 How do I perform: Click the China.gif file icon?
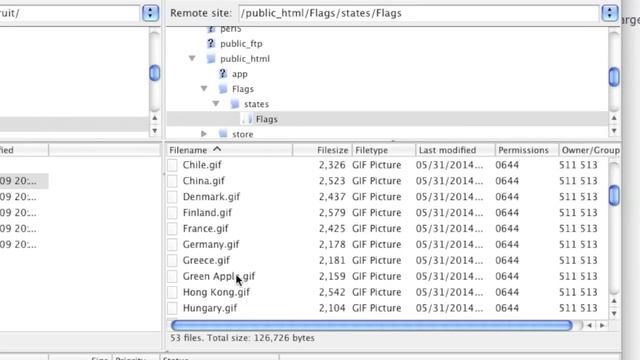coord(172,181)
